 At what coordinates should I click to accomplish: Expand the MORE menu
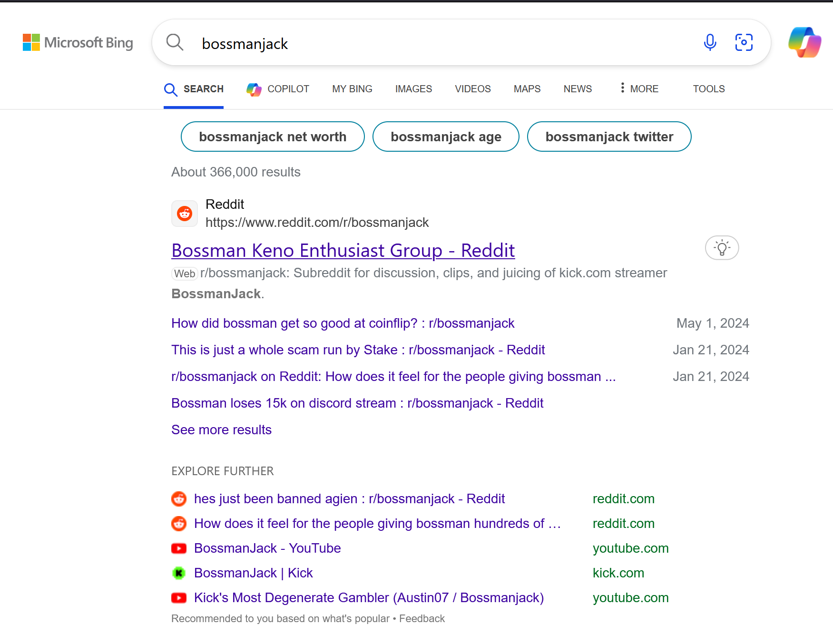pos(639,89)
